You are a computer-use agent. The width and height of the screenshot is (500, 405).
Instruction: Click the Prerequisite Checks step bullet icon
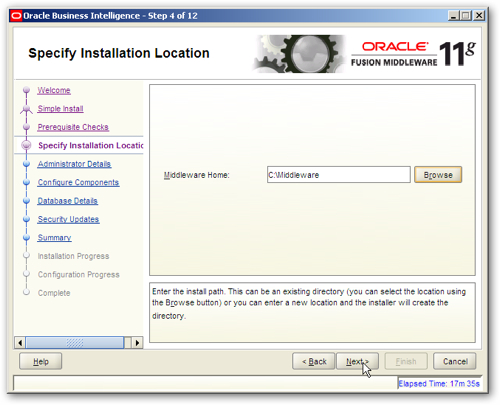tap(26, 127)
